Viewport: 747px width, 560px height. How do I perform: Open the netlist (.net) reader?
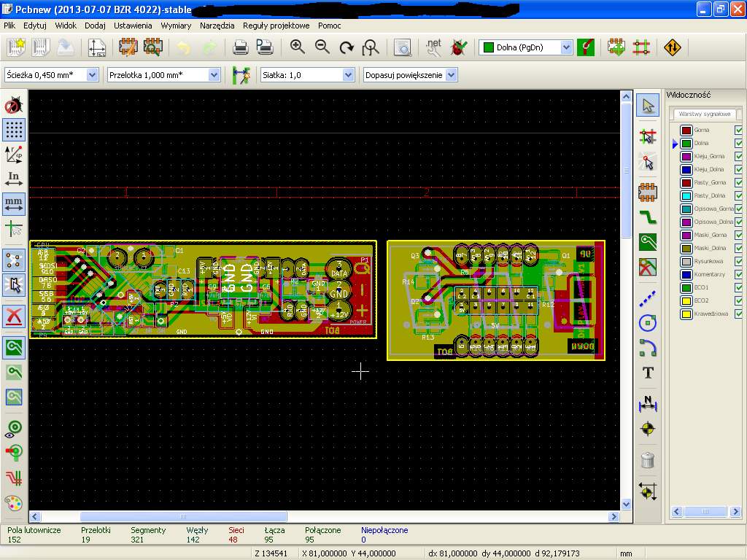pyautogui.click(x=433, y=47)
